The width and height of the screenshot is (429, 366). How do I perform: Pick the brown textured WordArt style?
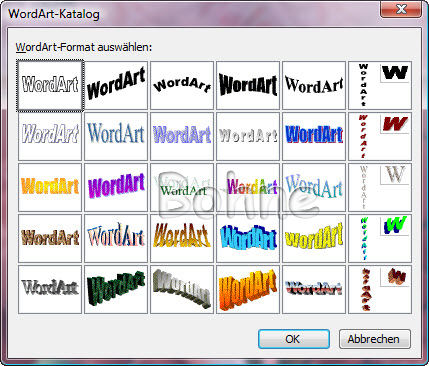pos(50,238)
